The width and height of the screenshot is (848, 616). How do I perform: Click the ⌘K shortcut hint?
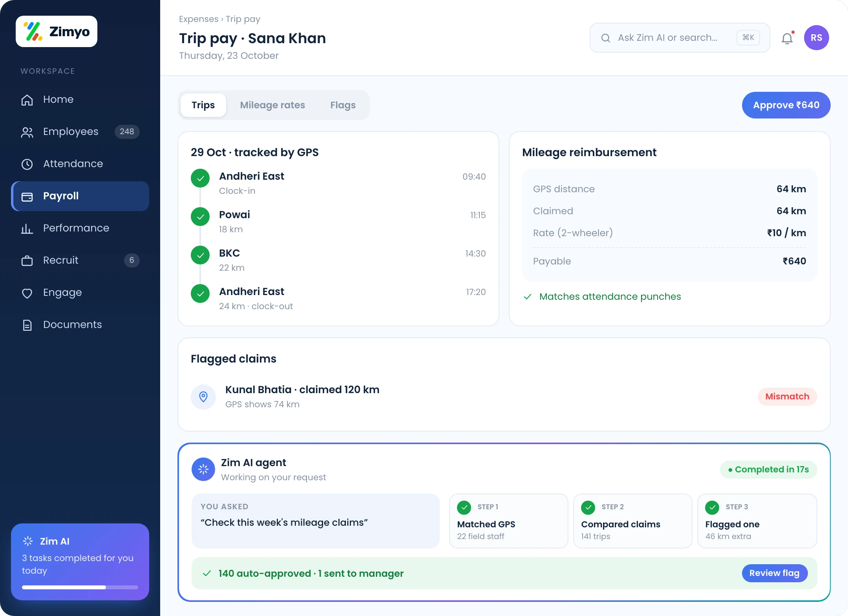[748, 38]
